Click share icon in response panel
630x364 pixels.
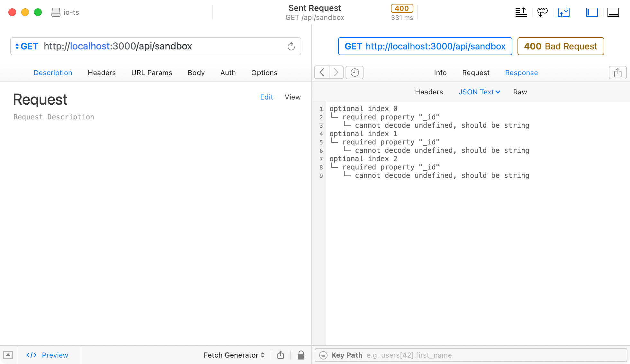coord(617,73)
